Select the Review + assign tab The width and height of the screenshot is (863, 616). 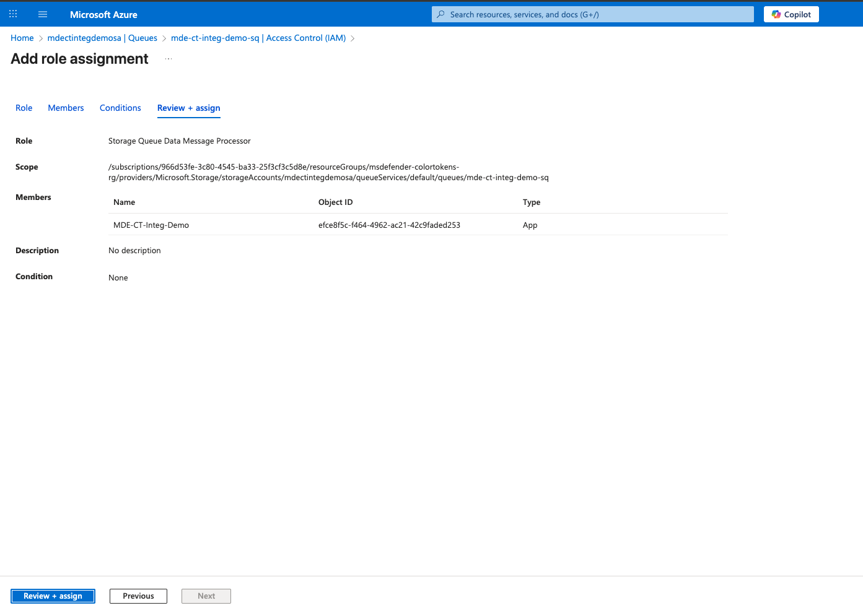pyautogui.click(x=188, y=108)
